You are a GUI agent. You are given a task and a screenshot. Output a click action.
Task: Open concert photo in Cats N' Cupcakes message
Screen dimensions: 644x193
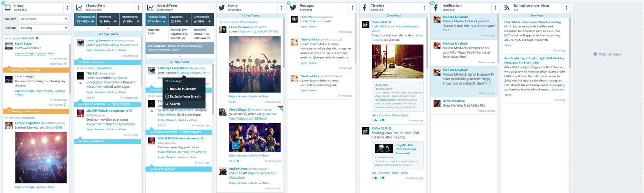(41, 157)
